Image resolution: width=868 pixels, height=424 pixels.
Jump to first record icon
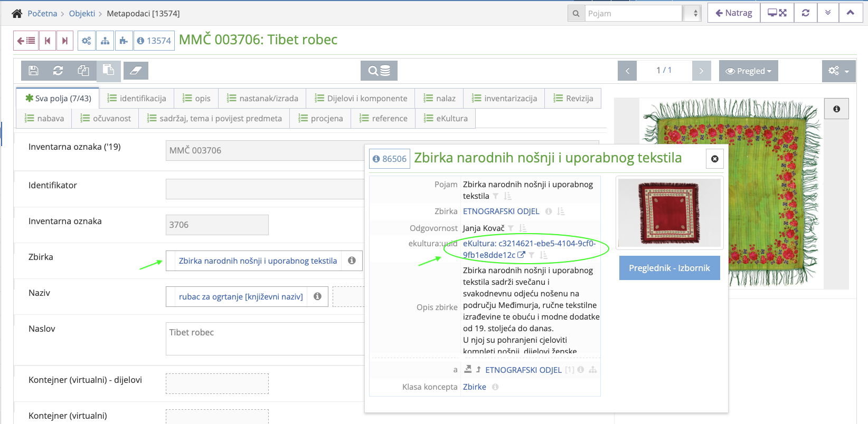(x=48, y=41)
